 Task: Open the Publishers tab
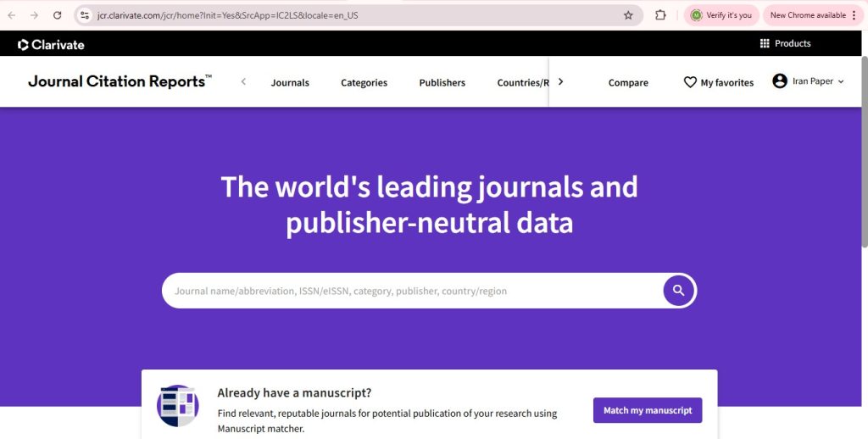pyautogui.click(x=442, y=82)
